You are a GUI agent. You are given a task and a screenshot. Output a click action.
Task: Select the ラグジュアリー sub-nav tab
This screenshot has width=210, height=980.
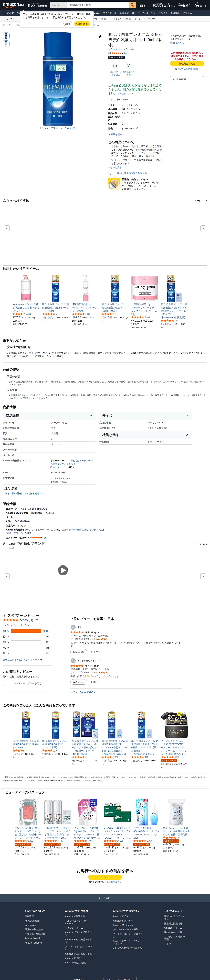click(151, 19)
